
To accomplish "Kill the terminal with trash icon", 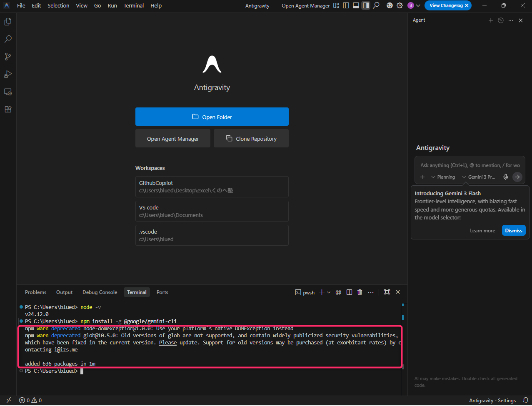I will pyautogui.click(x=360, y=292).
